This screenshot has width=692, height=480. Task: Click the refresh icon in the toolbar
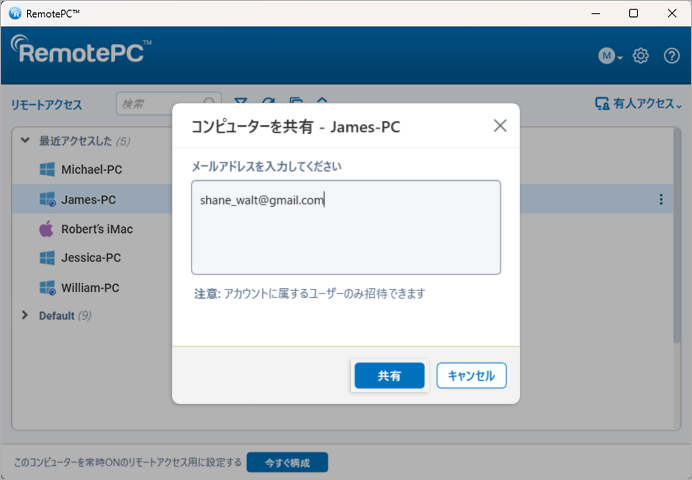tap(268, 102)
